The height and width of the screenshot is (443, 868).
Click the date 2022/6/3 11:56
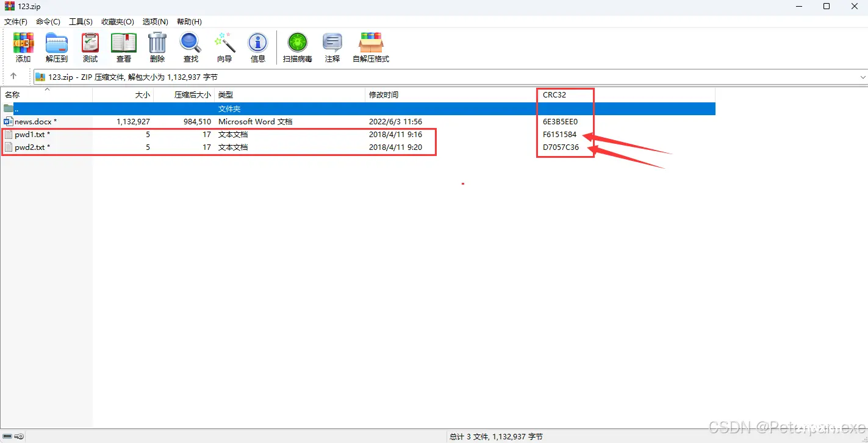pyautogui.click(x=395, y=121)
